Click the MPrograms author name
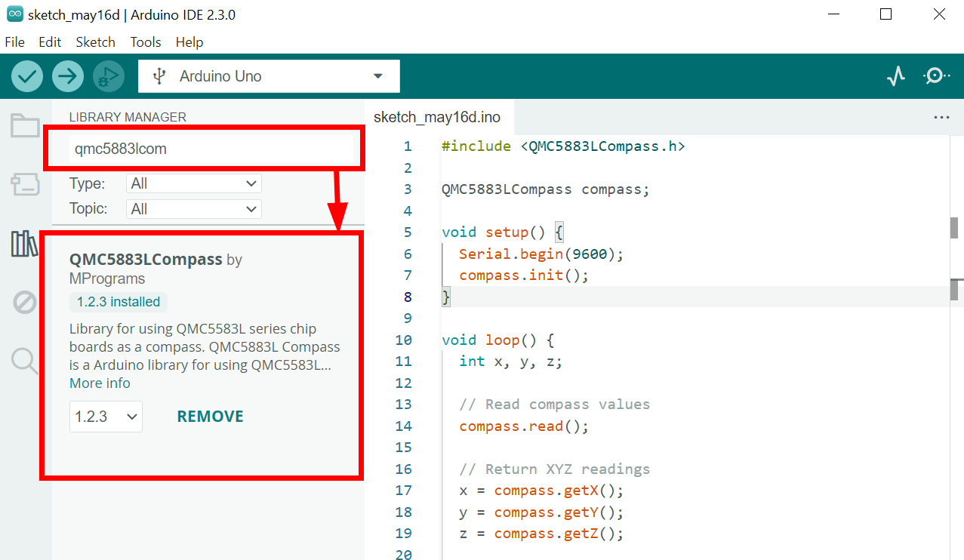 click(x=107, y=278)
